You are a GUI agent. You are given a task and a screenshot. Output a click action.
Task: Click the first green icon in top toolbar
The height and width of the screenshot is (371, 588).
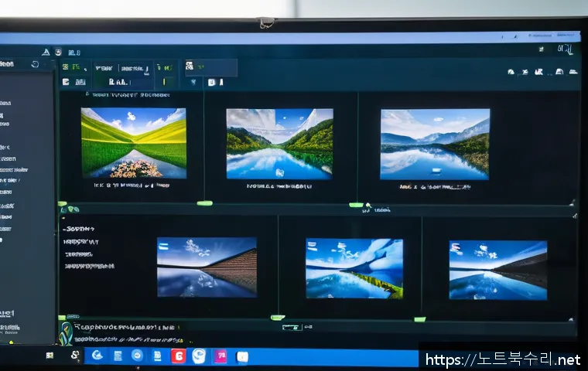pyautogui.click(x=66, y=68)
